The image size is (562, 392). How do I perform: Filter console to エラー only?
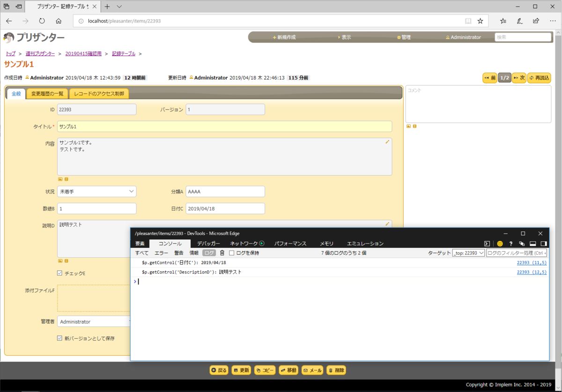coord(162,253)
